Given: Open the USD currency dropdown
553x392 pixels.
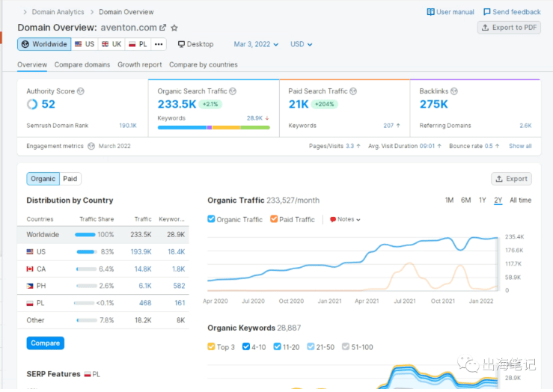Looking at the screenshot, I should [301, 44].
